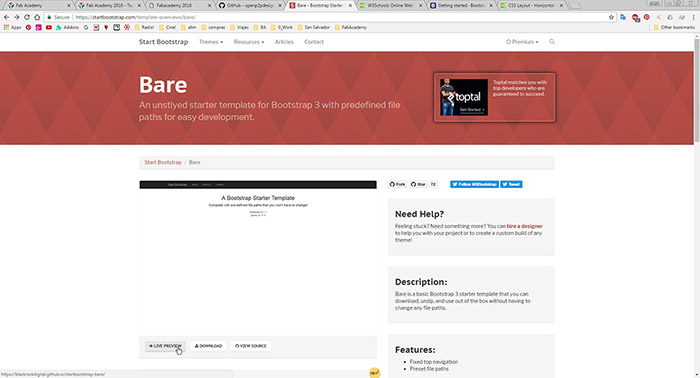The width and height of the screenshot is (700, 378).
Task: Open the San Salvador bookmark folder
Action: point(313,27)
